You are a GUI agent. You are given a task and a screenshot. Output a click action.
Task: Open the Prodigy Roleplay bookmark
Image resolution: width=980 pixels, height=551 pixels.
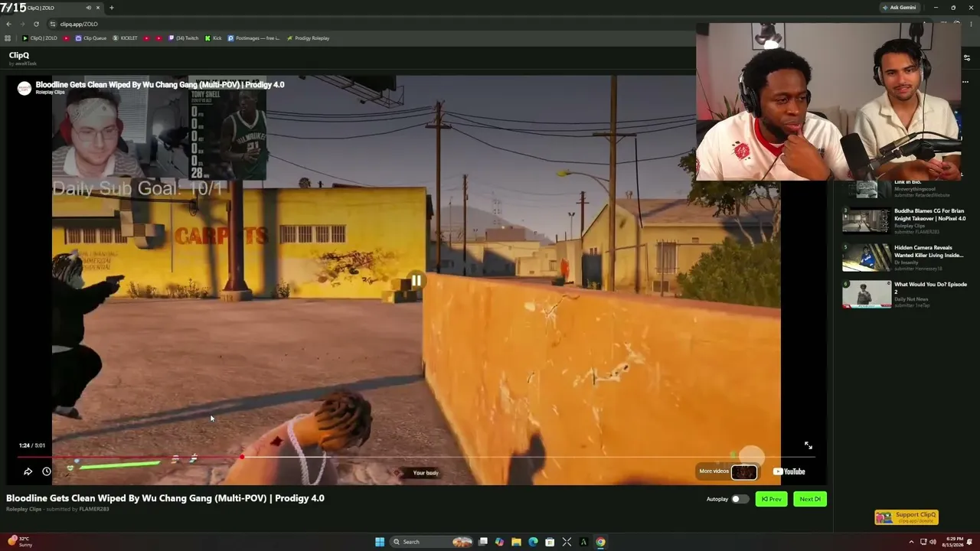click(308, 38)
